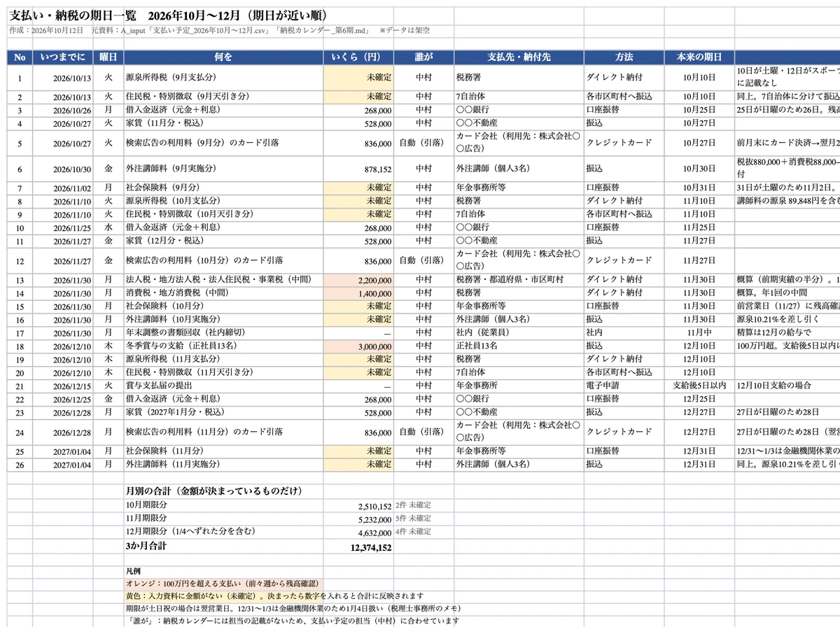840x627 pixels.
Task: Select the cell 社会保険料(9月分)
Action: (223, 188)
